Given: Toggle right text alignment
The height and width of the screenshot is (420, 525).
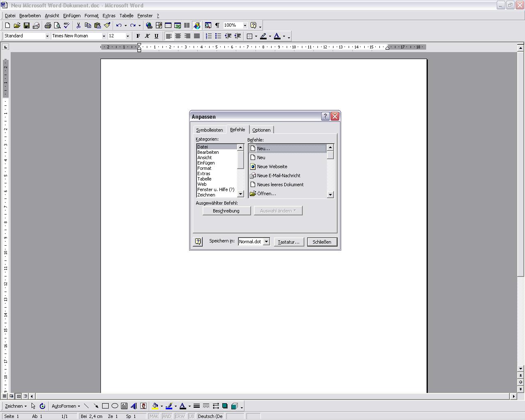Looking at the screenshot, I should pyautogui.click(x=187, y=36).
